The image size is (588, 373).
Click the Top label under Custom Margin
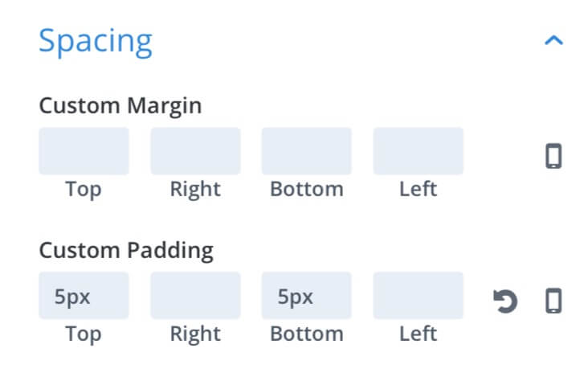click(x=84, y=190)
